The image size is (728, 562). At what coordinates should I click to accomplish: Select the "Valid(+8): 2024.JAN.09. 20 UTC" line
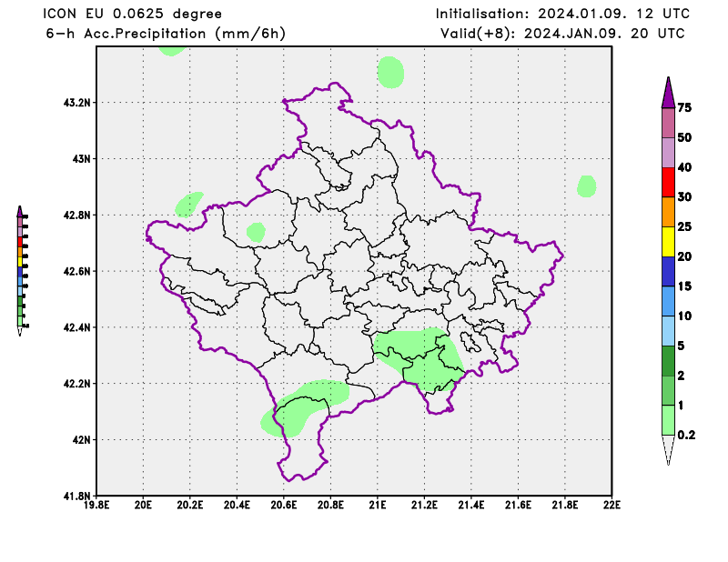pyautogui.click(x=562, y=34)
